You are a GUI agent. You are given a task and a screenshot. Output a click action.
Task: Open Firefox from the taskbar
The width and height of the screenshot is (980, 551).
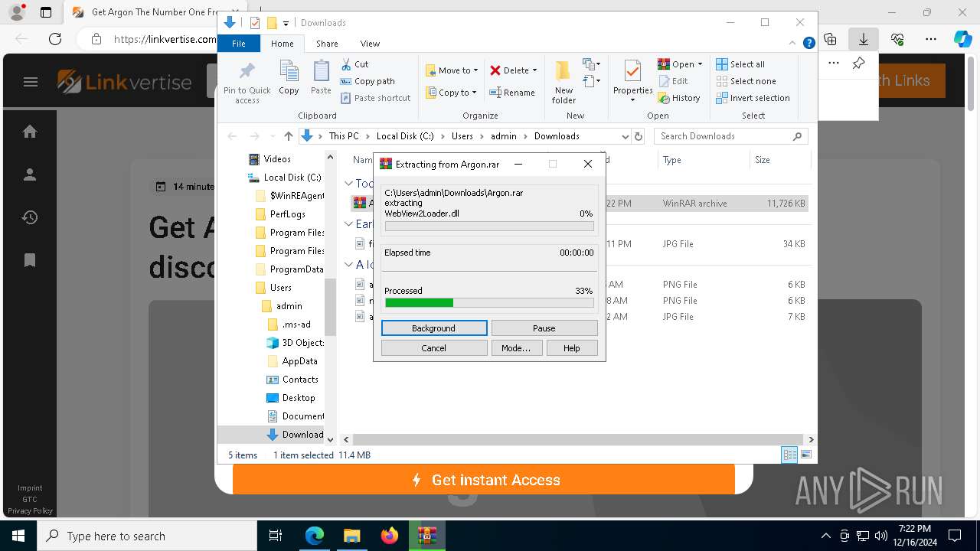point(389,536)
